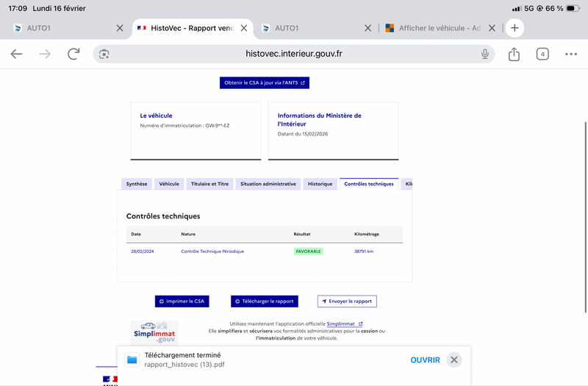Reload the page with the refresh icon
588x386 pixels.
tap(73, 54)
